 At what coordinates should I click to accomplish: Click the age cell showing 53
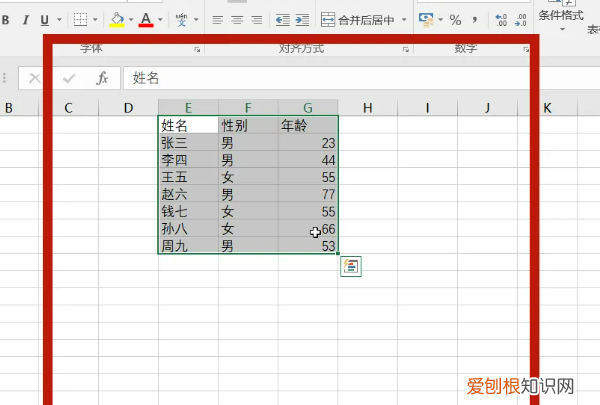tap(308, 245)
